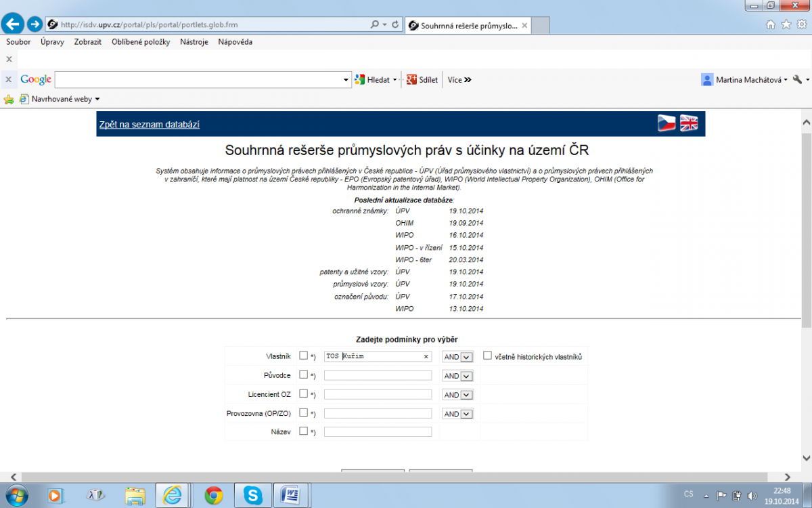The height and width of the screenshot is (508, 812).
Task: Switch to Czech language flag
Action: point(667,123)
